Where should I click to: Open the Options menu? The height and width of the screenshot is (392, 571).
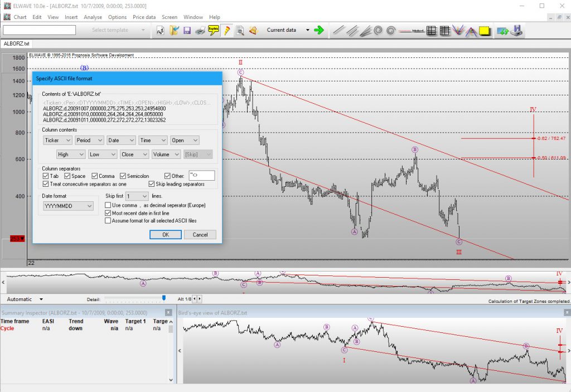tap(117, 17)
